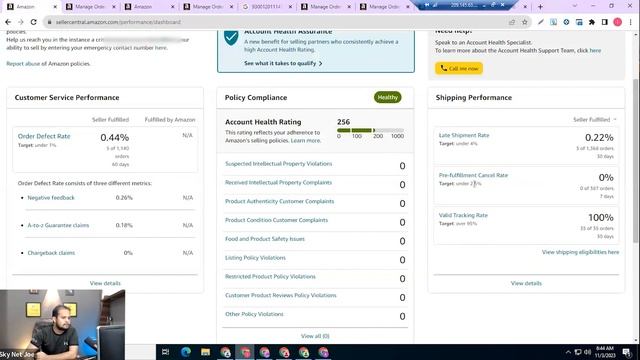640x360 pixels.
Task: Bookmark this page with the star icon
Action: 525,22
